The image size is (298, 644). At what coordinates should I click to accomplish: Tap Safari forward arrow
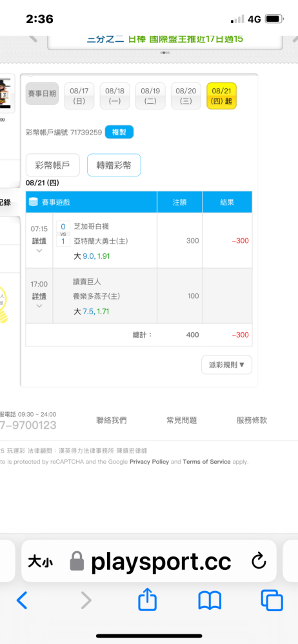point(86,600)
